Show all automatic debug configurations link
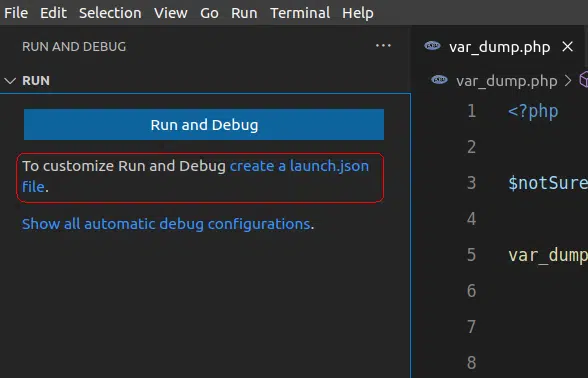The width and height of the screenshot is (588, 378). (166, 224)
